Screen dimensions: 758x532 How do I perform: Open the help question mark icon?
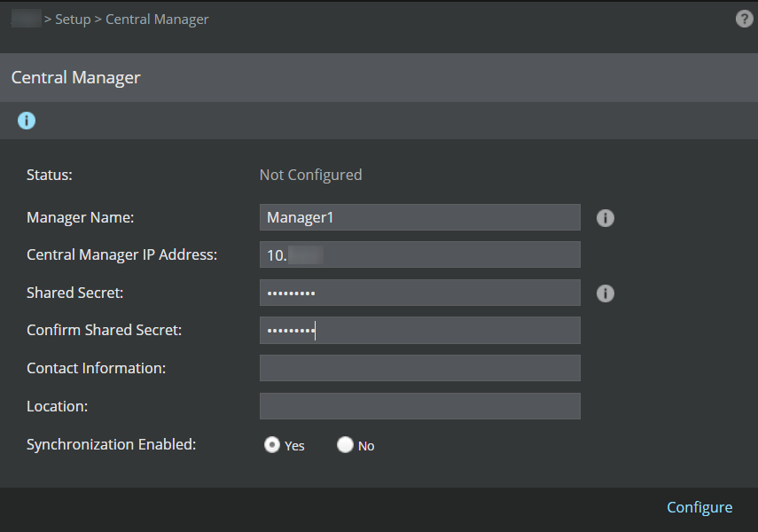point(744,19)
